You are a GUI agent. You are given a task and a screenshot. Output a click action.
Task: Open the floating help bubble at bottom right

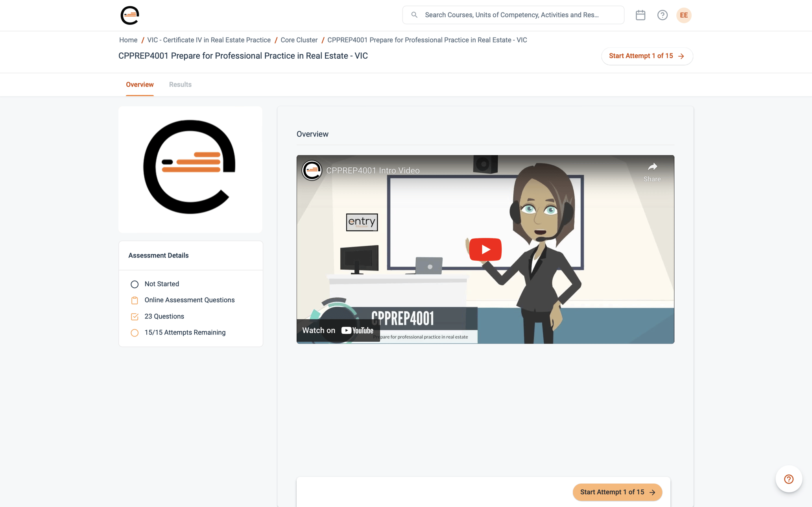[x=788, y=479]
